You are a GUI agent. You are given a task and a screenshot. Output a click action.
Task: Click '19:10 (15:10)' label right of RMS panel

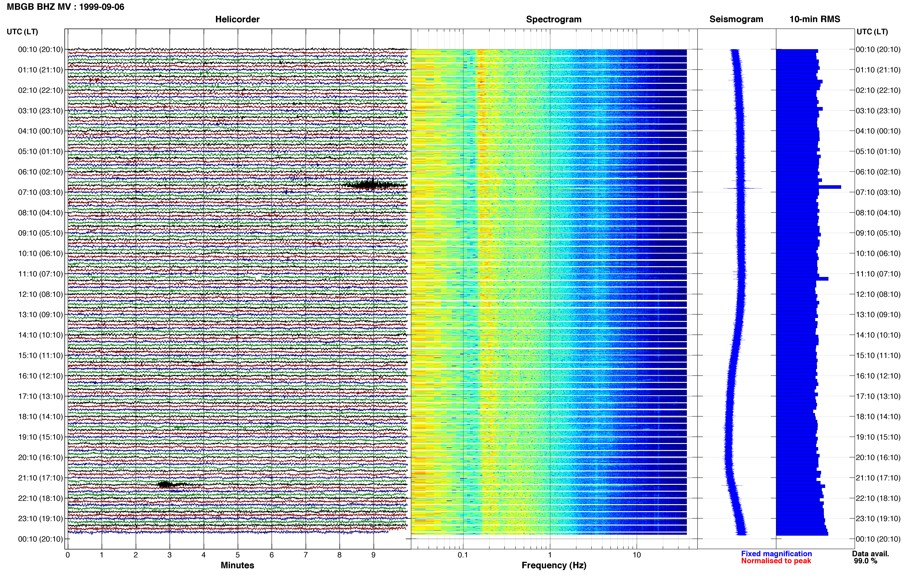coord(878,437)
